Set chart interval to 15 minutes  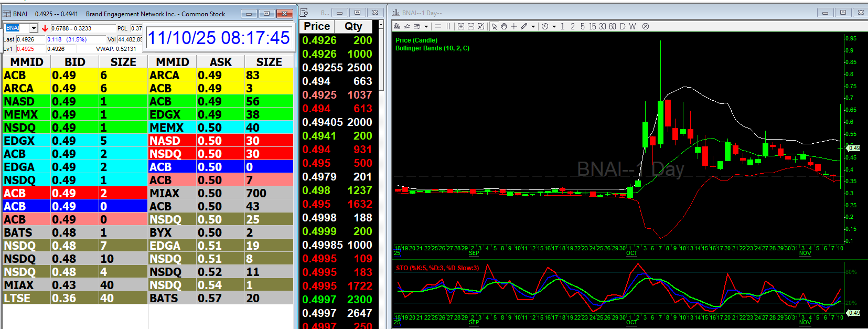tap(592, 26)
